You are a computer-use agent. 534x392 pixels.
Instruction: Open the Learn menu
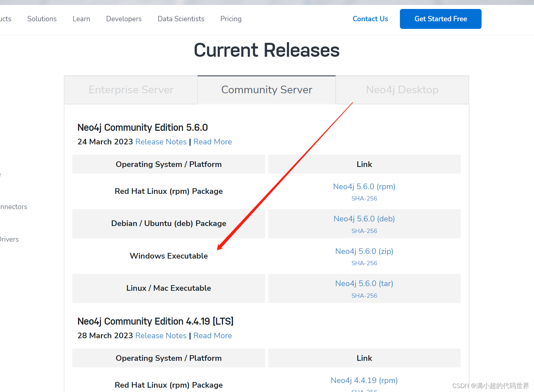coord(81,19)
